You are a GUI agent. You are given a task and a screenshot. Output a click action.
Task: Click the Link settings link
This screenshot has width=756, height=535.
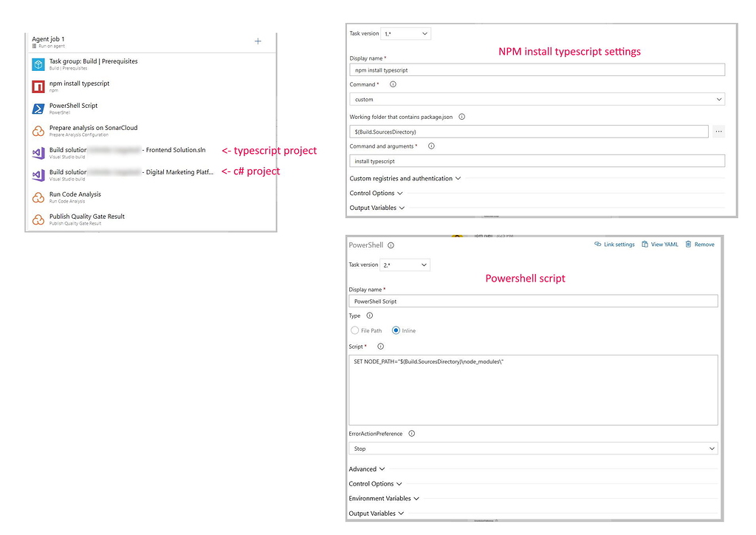pos(615,245)
